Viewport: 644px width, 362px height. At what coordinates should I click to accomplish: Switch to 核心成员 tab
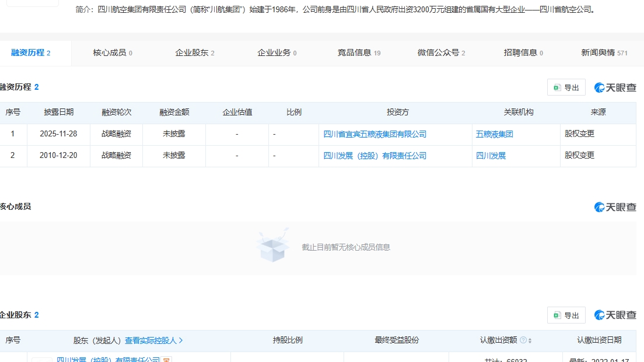click(x=112, y=53)
